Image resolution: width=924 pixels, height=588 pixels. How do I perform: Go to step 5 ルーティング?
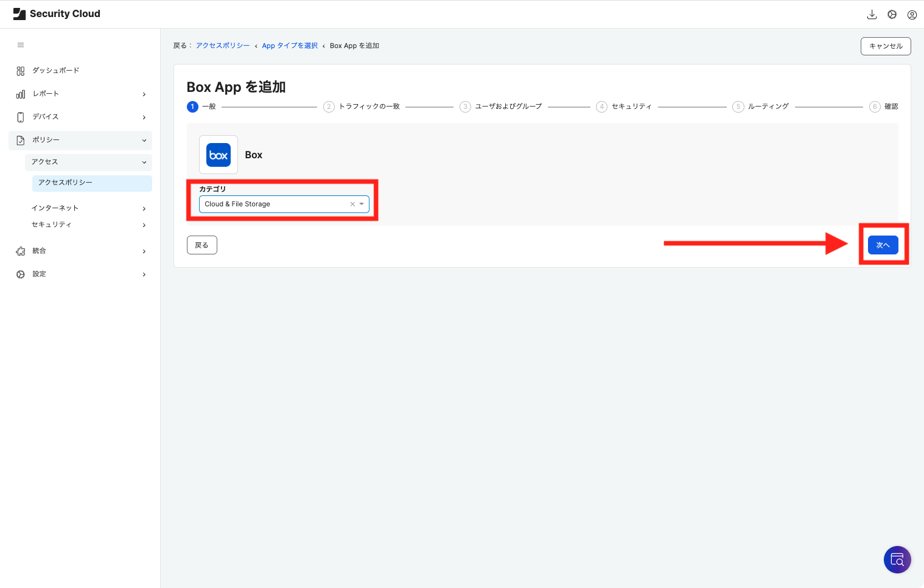pyautogui.click(x=761, y=107)
